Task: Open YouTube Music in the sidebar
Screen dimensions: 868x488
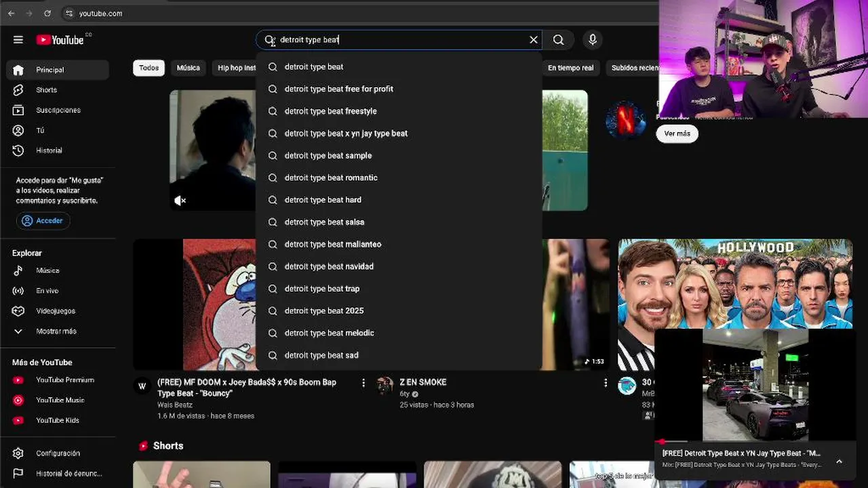Action: pyautogui.click(x=58, y=400)
